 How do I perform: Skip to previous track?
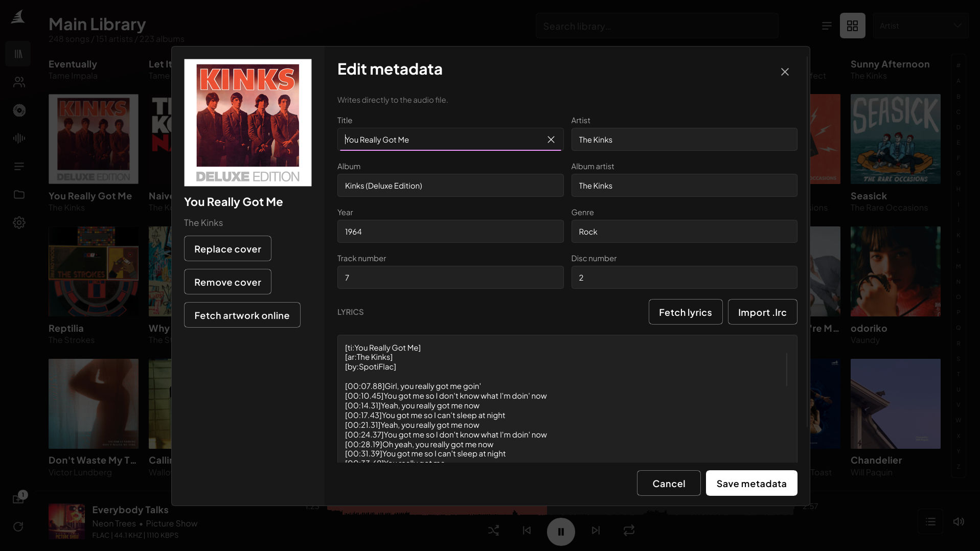tap(527, 531)
